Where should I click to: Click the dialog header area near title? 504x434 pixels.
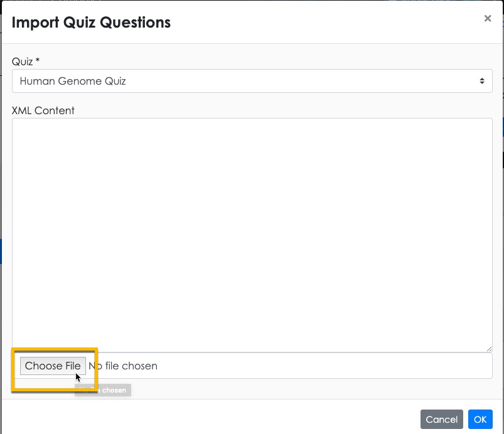pos(321,23)
